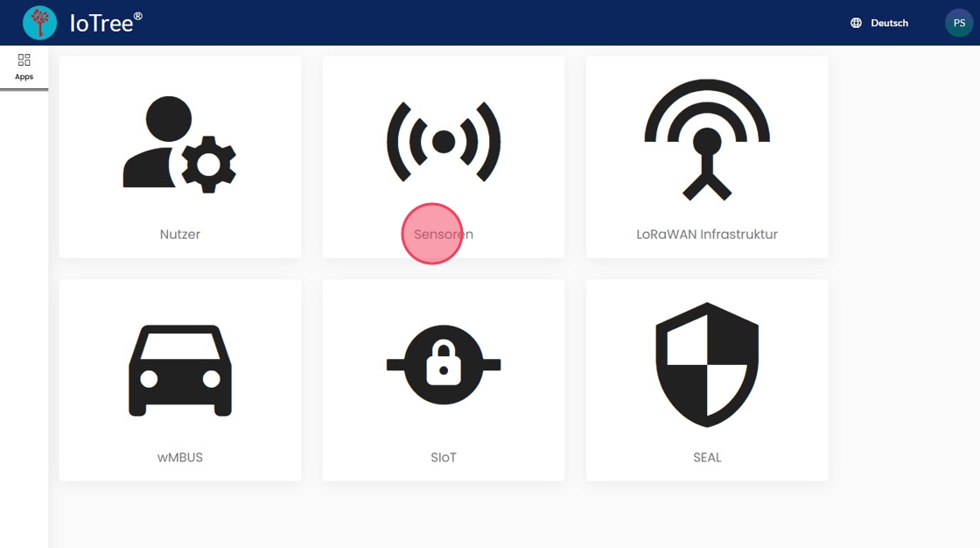Screen dimensions: 980x548
Task: Click the SEAL label text
Action: (x=707, y=457)
